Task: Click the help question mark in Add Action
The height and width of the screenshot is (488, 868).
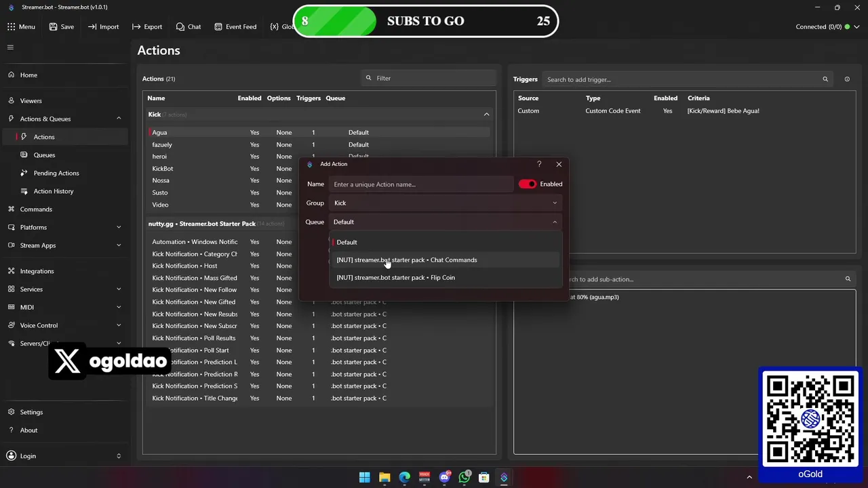Action: coord(539,164)
